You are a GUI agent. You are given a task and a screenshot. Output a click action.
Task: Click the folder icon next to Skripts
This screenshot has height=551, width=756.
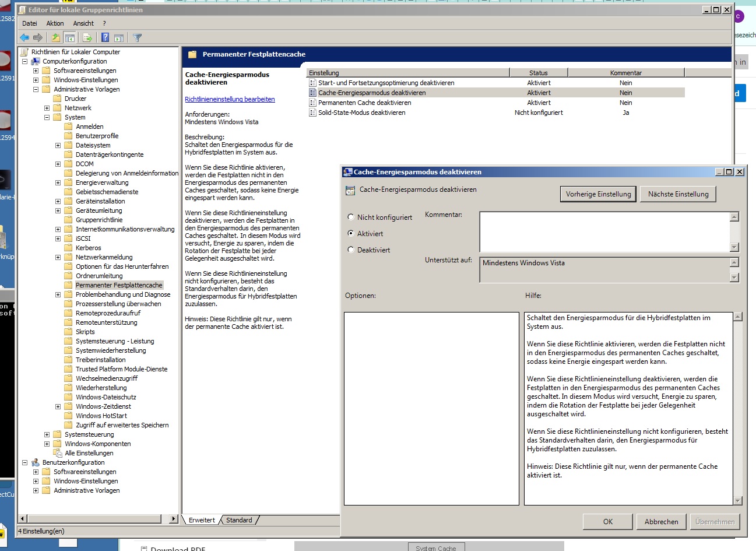(x=68, y=332)
